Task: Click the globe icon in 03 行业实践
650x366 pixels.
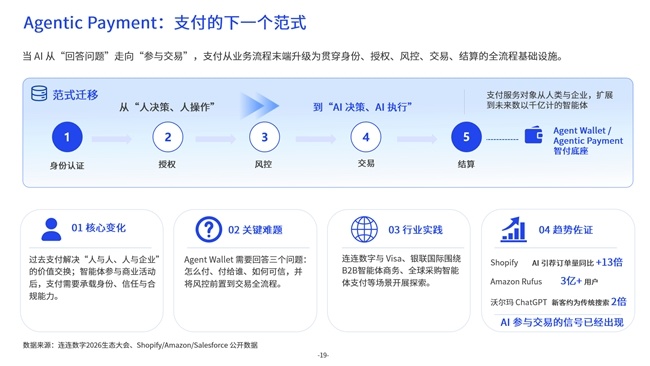Action: [364, 229]
